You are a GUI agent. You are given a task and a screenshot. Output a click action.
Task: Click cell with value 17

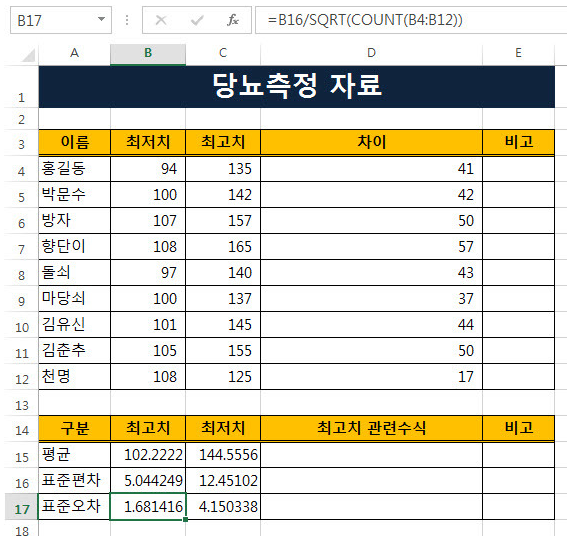(x=371, y=376)
